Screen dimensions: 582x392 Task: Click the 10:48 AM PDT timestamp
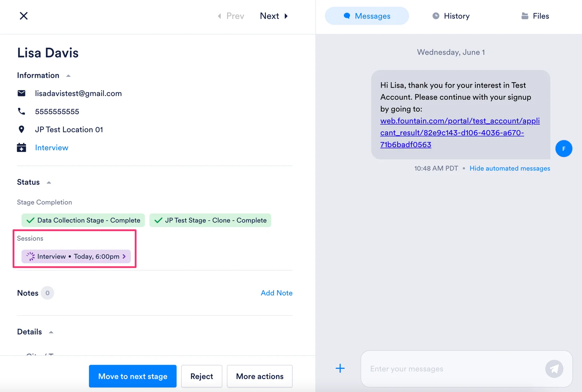point(436,168)
